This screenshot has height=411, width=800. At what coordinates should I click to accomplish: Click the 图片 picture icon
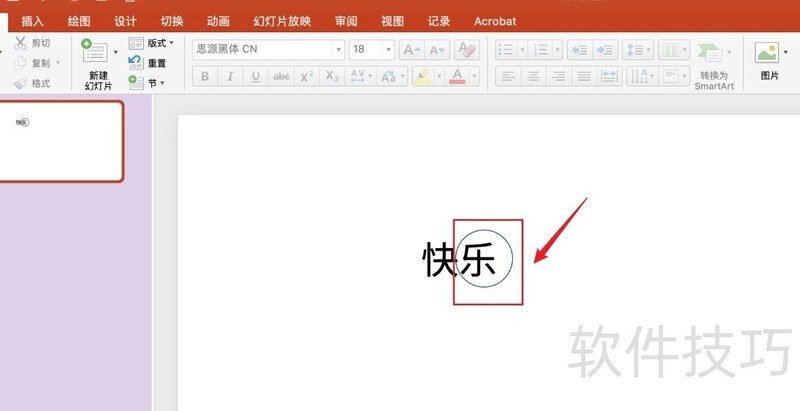pos(767,53)
